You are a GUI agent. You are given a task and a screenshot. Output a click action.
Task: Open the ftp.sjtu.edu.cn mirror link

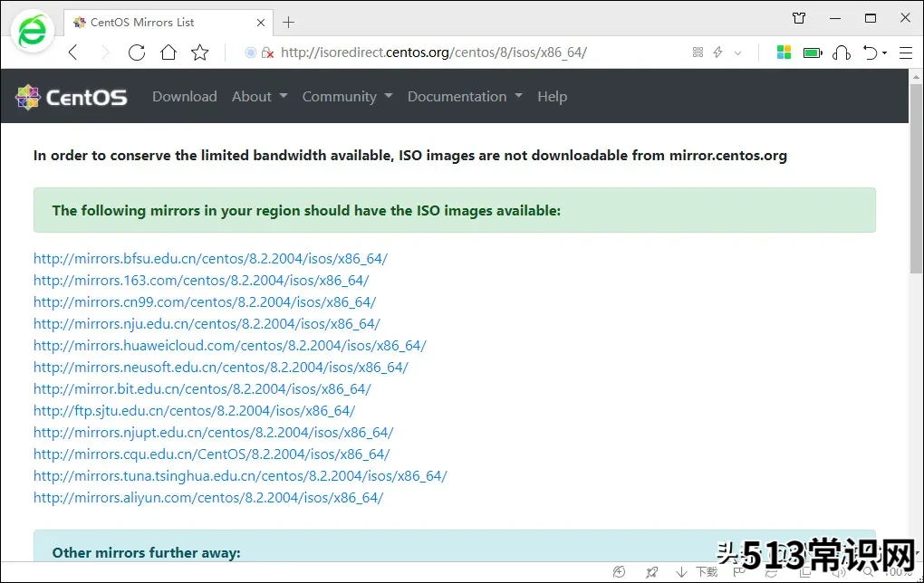click(x=195, y=411)
